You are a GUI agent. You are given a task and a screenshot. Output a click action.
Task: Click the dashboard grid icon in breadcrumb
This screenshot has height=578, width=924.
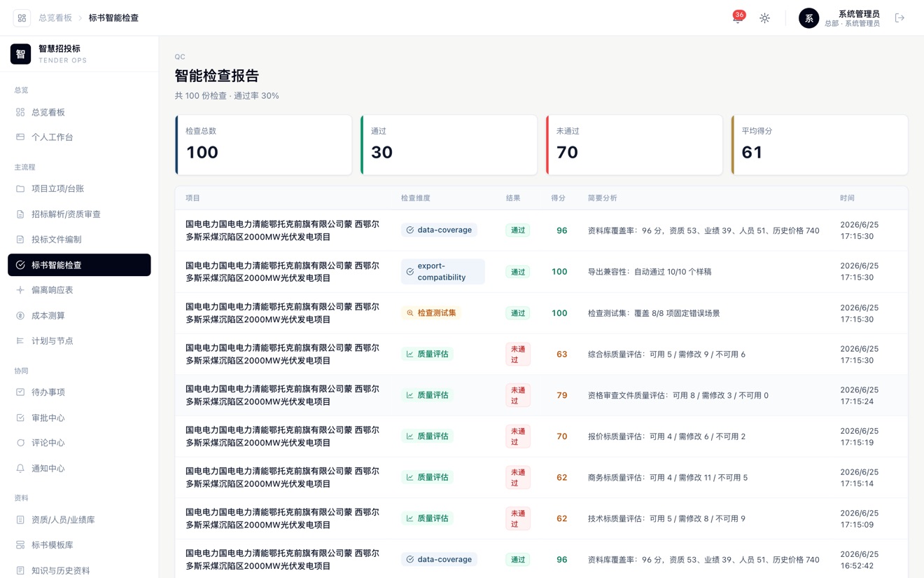point(22,18)
